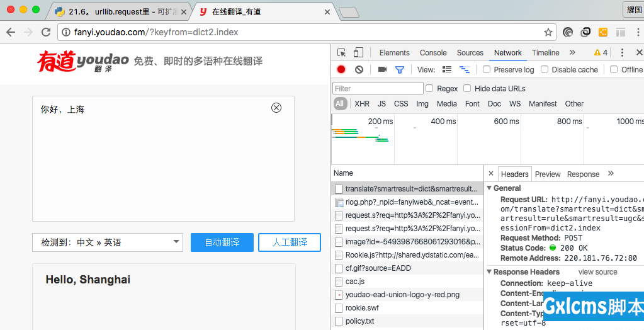Viewport: 644px width, 330px height.
Task: Enable the Regex filter checkbox
Action: (x=429, y=89)
